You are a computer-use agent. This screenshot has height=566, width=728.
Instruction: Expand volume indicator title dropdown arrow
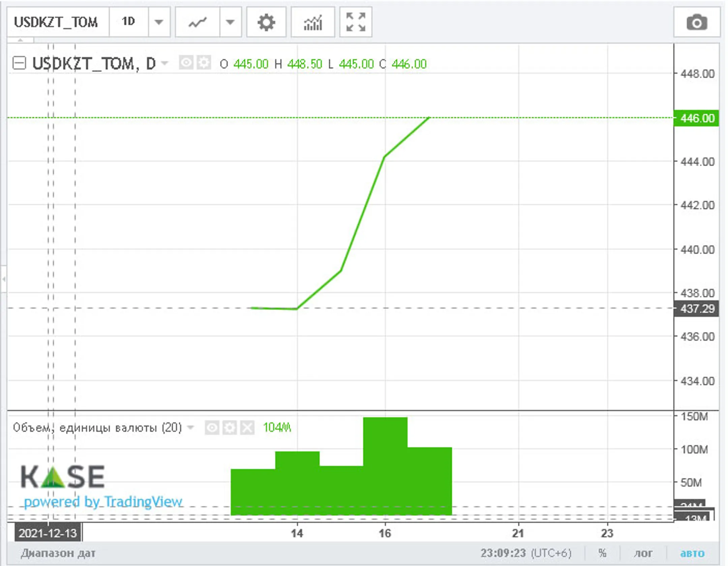click(x=190, y=428)
